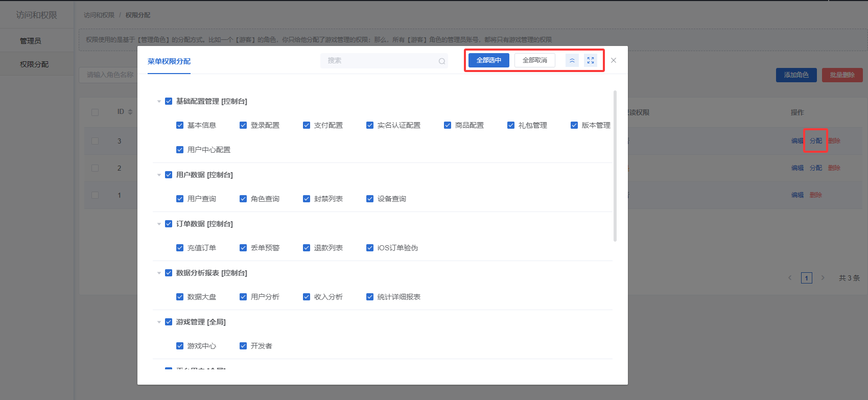Focus the 搜索 input in dialog
The height and width of the screenshot is (400, 868).
(384, 61)
